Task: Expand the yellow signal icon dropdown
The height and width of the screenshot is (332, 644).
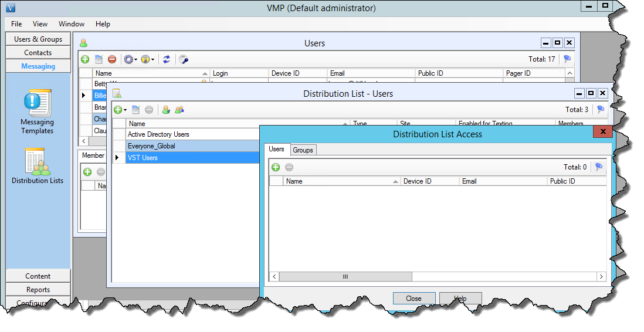Action: pyautogui.click(x=148, y=59)
